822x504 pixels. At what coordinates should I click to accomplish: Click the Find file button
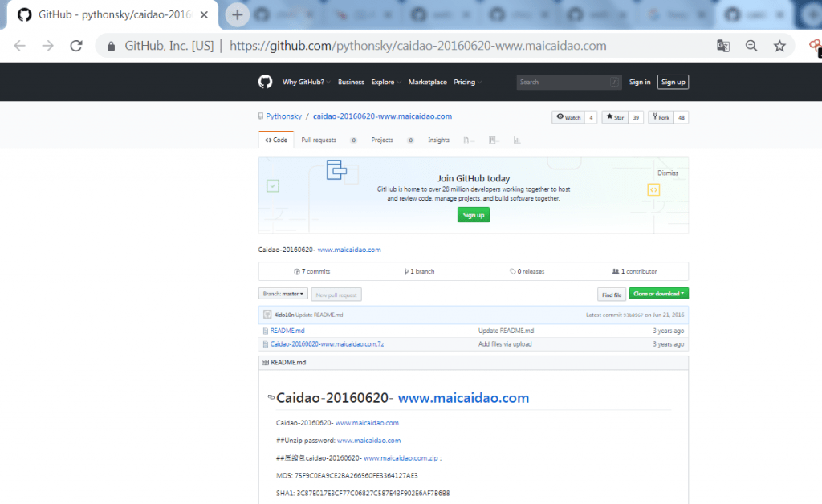(x=611, y=295)
